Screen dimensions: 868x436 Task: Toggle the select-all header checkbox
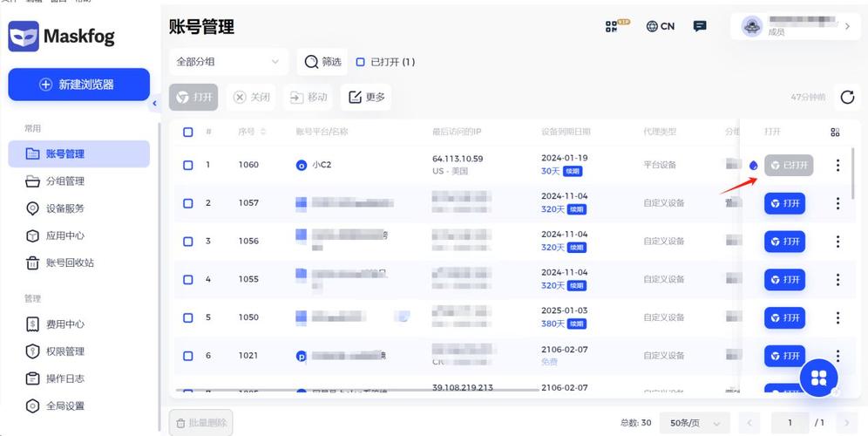click(188, 132)
